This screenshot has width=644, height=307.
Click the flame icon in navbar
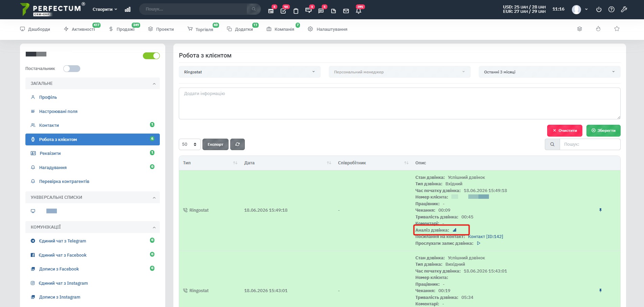[598, 29]
